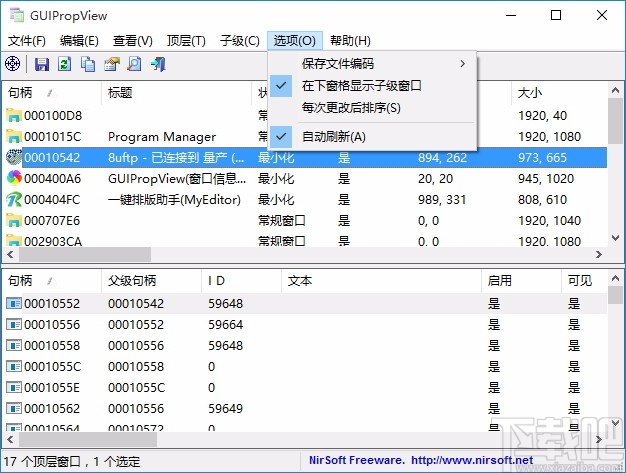Click ID cell '59664' in bottom pane

(225, 325)
